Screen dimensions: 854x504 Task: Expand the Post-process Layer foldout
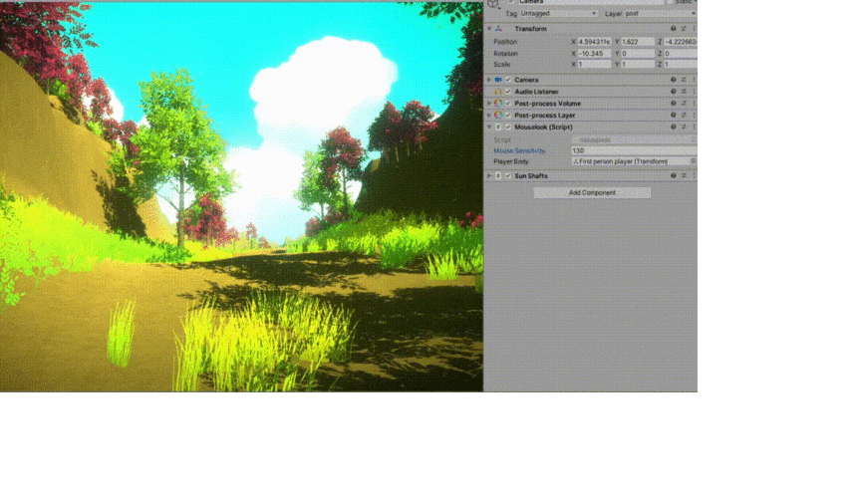point(489,116)
